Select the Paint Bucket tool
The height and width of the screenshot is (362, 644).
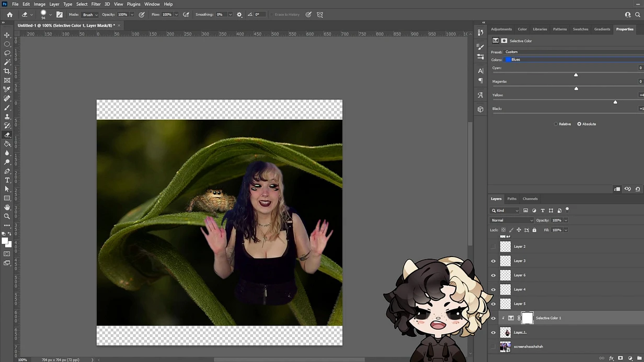[7, 144]
